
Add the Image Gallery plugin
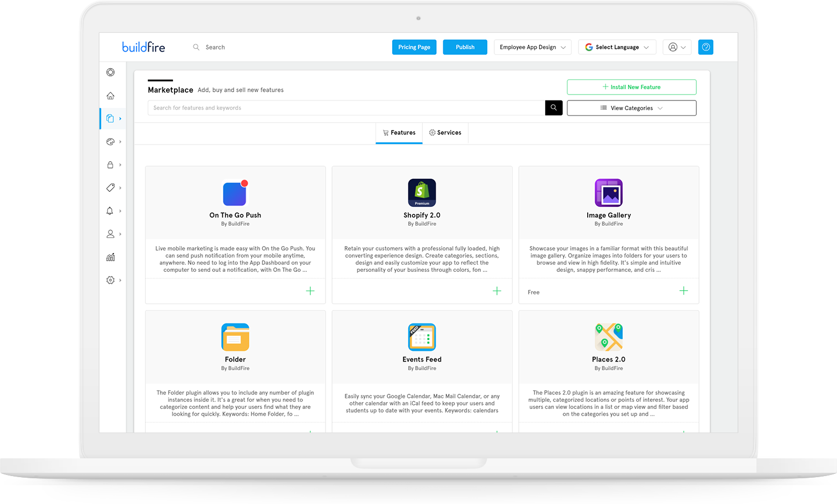click(x=683, y=291)
